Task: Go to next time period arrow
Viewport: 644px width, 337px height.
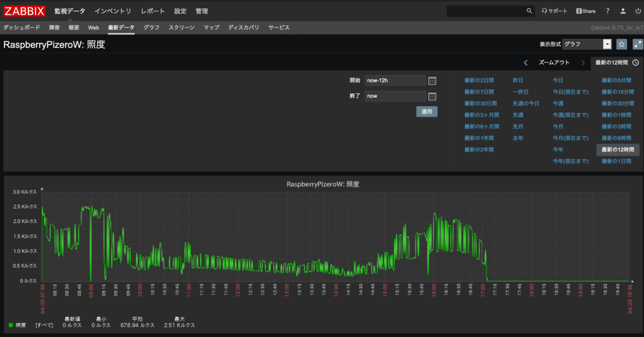Action: [x=583, y=62]
